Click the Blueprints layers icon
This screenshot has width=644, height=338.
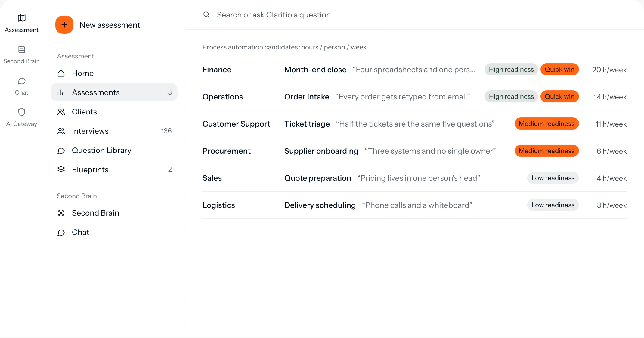[x=61, y=169]
